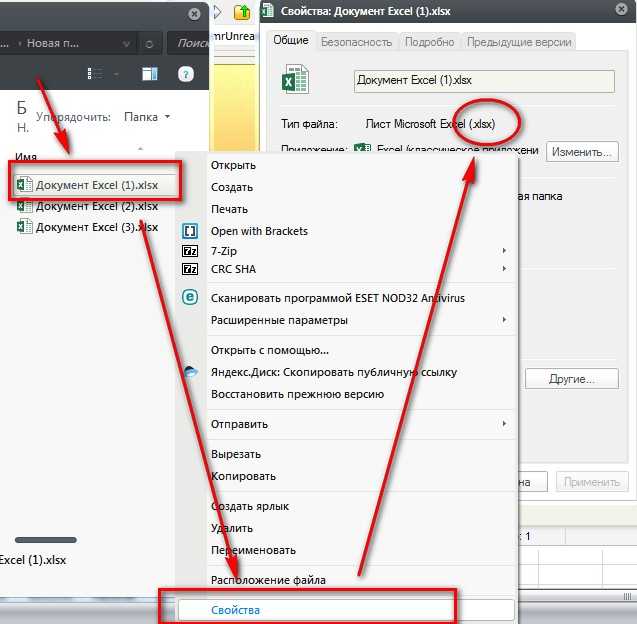
Task: Open the Папка arrange-by dropdown
Action: click(147, 117)
